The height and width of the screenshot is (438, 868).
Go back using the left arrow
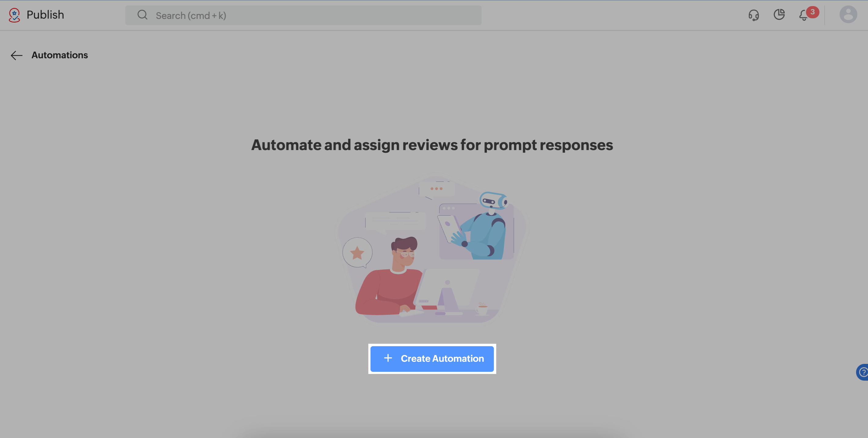coord(16,55)
